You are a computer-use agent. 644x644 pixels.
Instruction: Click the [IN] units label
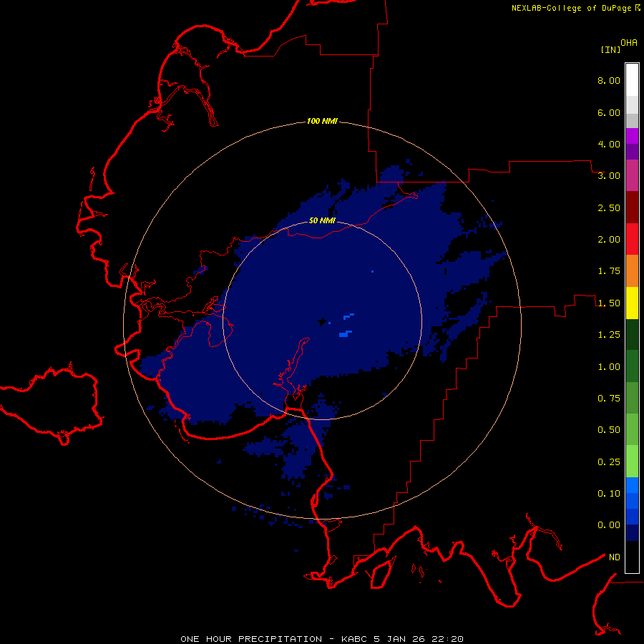[610, 49]
